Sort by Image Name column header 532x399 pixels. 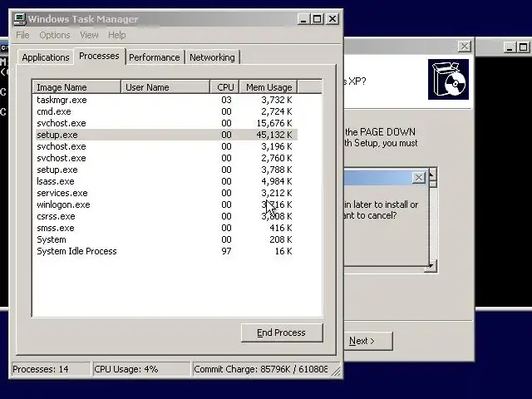(x=76, y=87)
